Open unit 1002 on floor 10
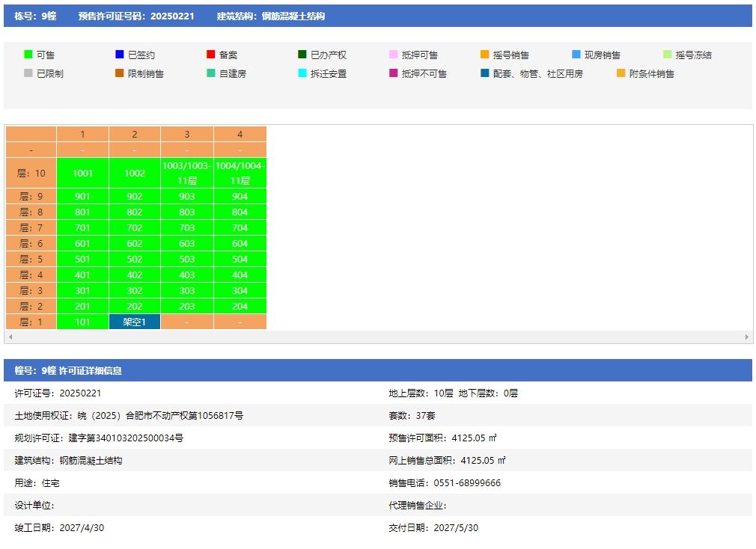 [135, 173]
